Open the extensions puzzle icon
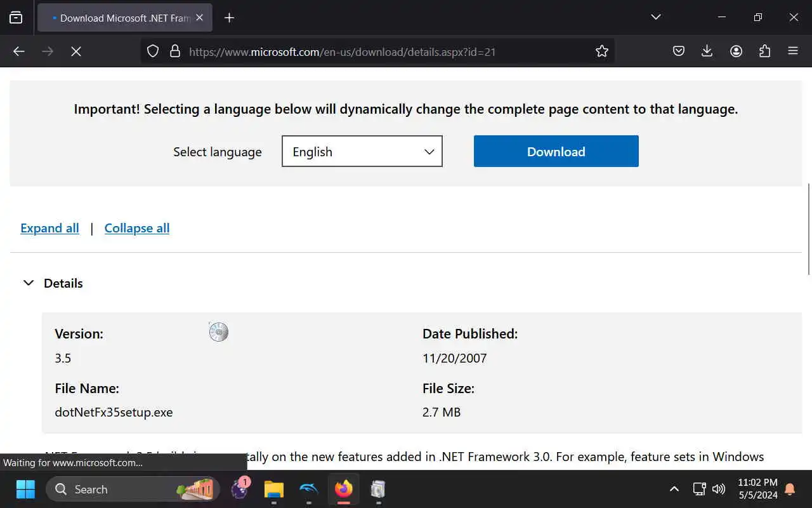This screenshot has width=812, height=508. [764, 51]
